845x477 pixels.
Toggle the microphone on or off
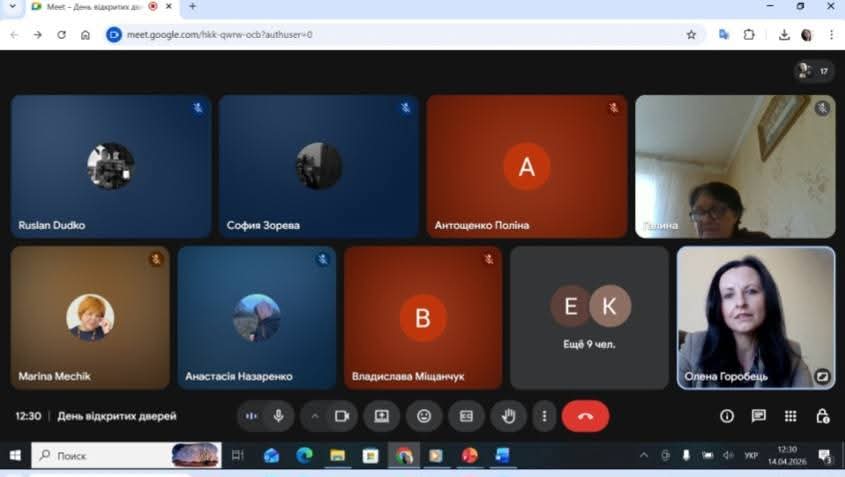pos(278,416)
